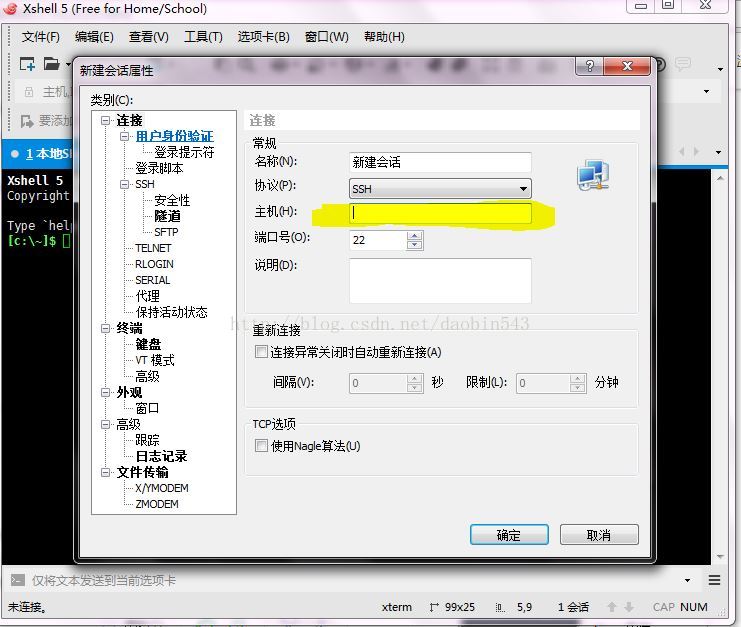Select VT 模式 in category tree

[155, 360]
